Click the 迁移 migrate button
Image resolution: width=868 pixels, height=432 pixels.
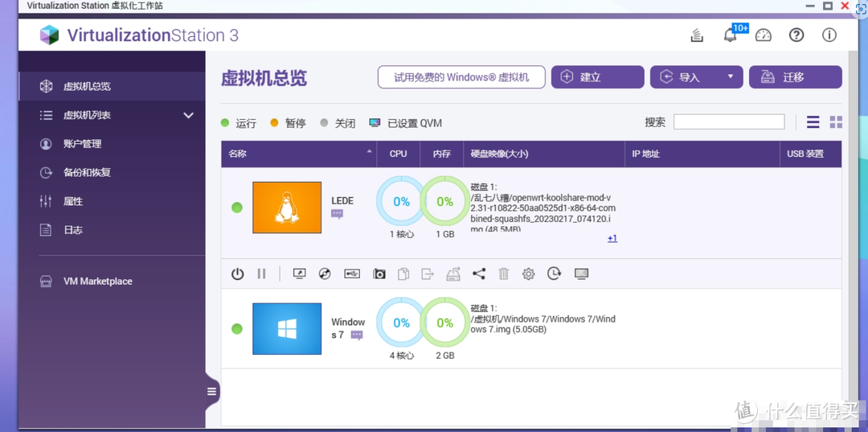click(796, 77)
